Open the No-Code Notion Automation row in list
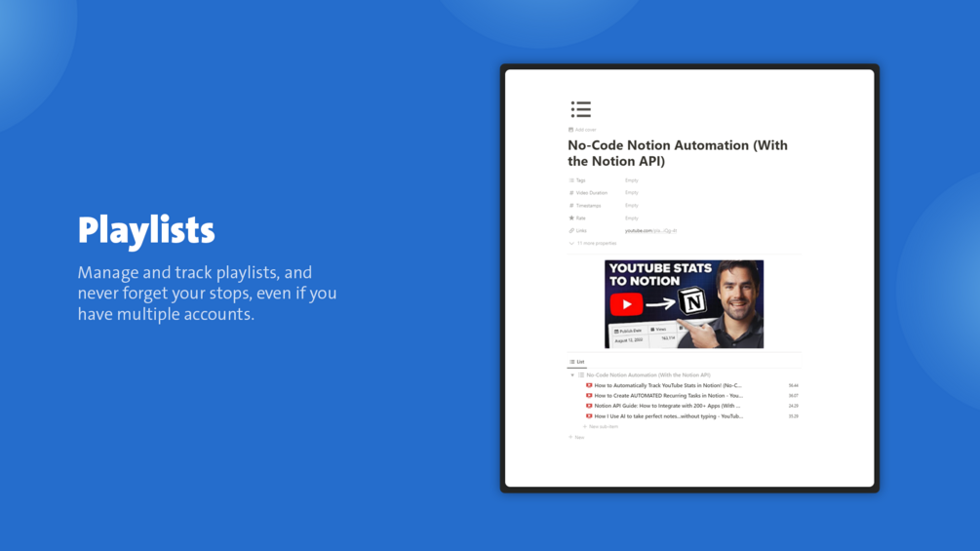The width and height of the screenshot is (980, 551). pos(648,374)
